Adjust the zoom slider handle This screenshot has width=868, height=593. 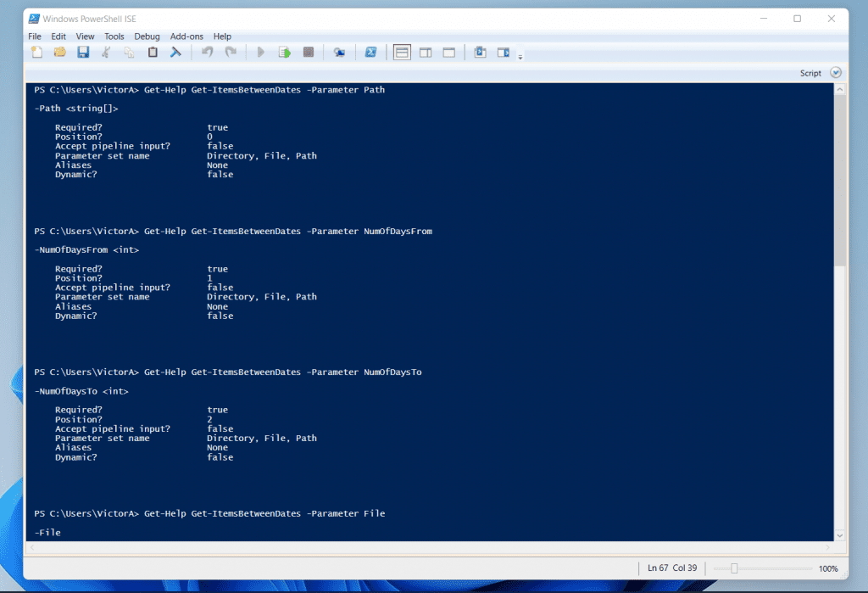coord(734,568)
